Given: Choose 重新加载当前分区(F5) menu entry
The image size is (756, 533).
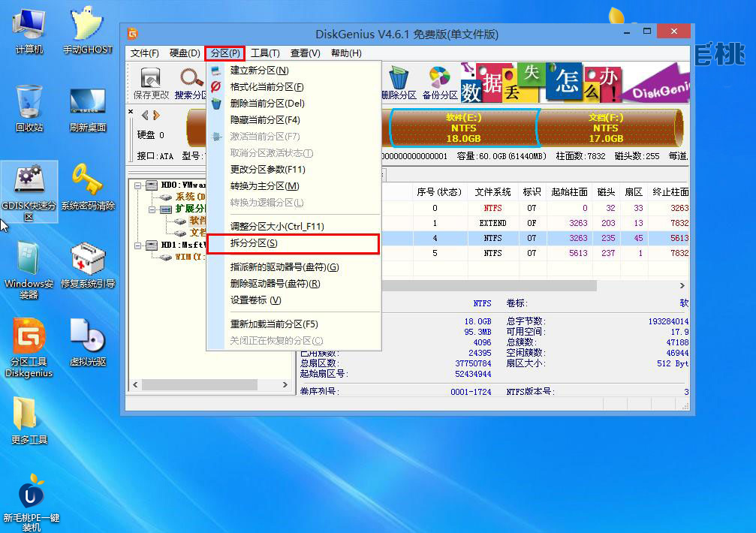Looking at the screenshot, I should (x=294, y=324).
